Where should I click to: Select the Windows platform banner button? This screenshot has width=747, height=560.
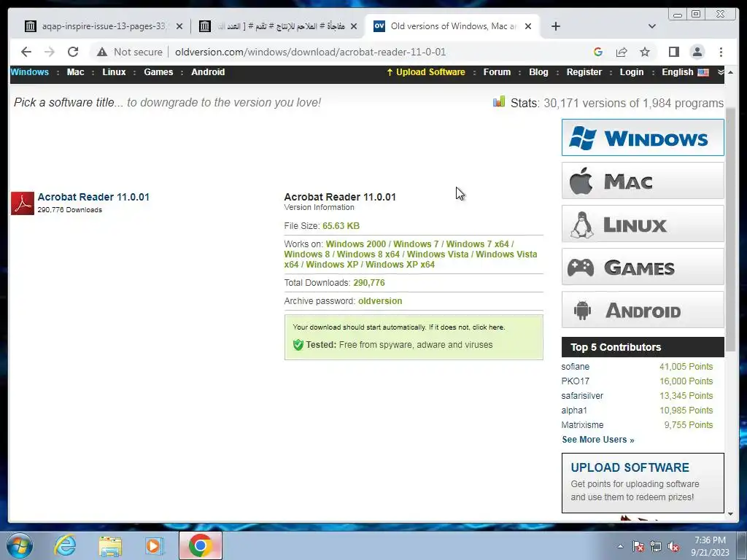(643, 138)
